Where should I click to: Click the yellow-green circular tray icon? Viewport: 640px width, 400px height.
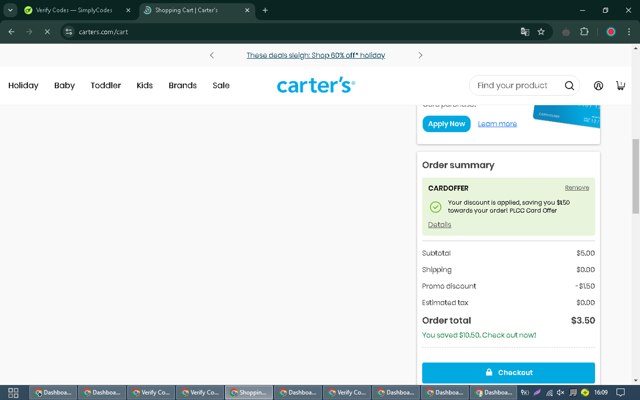[585, 393]
